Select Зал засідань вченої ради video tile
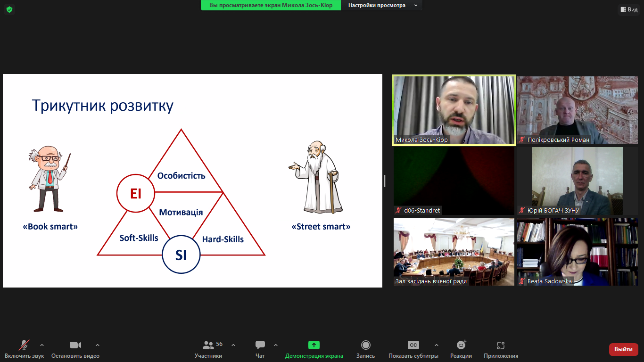Image resolution: width=644 pixels, height=362 pixels. pos(454,252)
